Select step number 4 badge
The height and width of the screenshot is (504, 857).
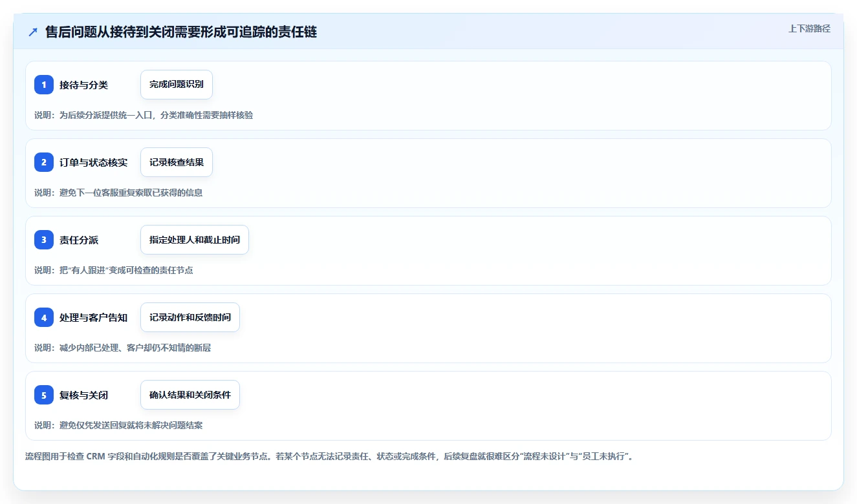[x=44, y=317]
